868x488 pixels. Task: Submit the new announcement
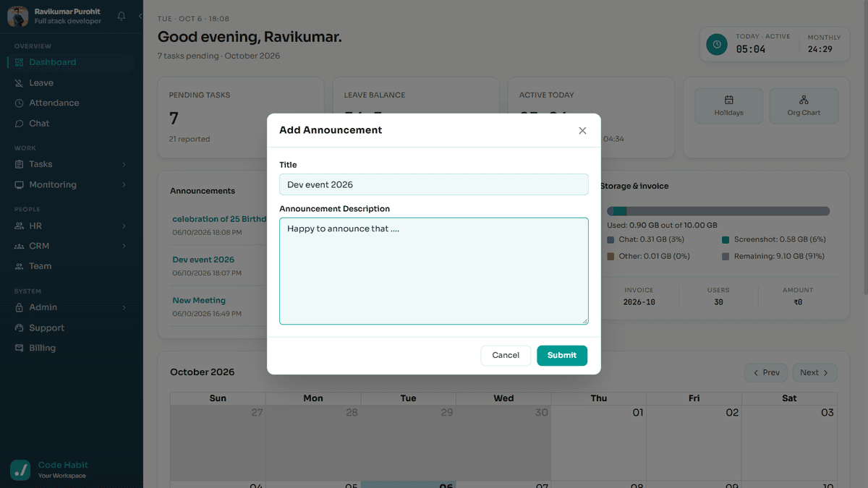tap(562, 356)
